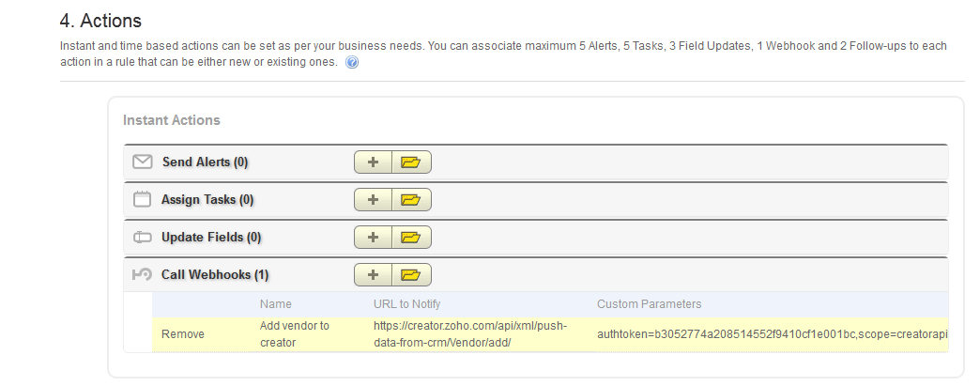Viewport: 980px width, 386px height.
Task: Click the Assign Tasks calendar icon
Action: click(x=143, y=200)
